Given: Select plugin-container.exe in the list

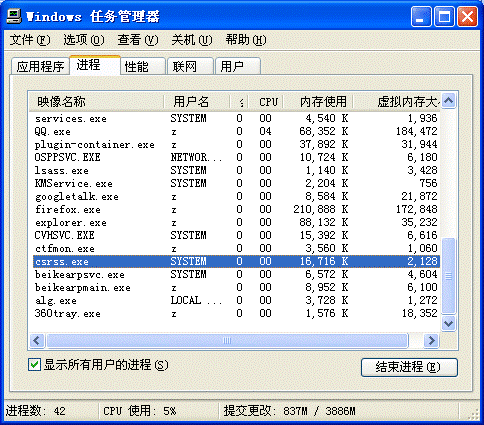Looking at the screenshot, I should (x=236, y=144).
